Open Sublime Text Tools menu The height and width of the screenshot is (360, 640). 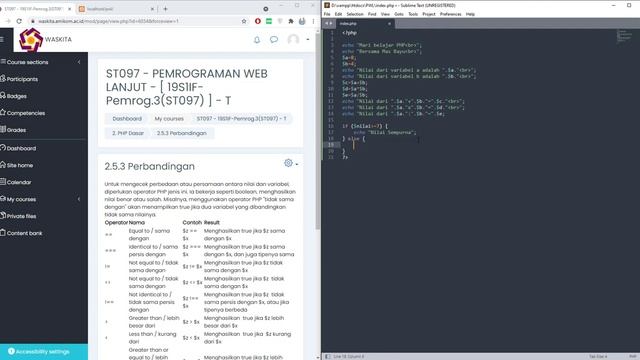[x=413, y=14]
